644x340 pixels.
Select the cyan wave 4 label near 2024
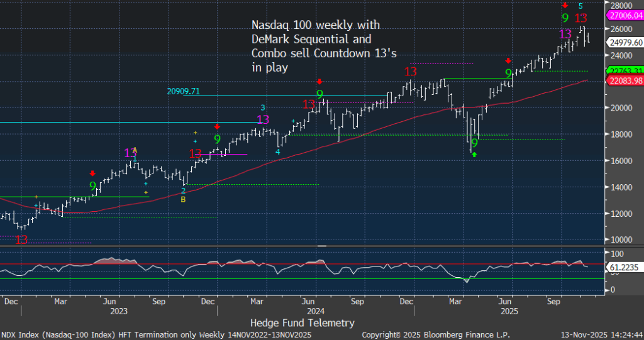coord(278,151)
